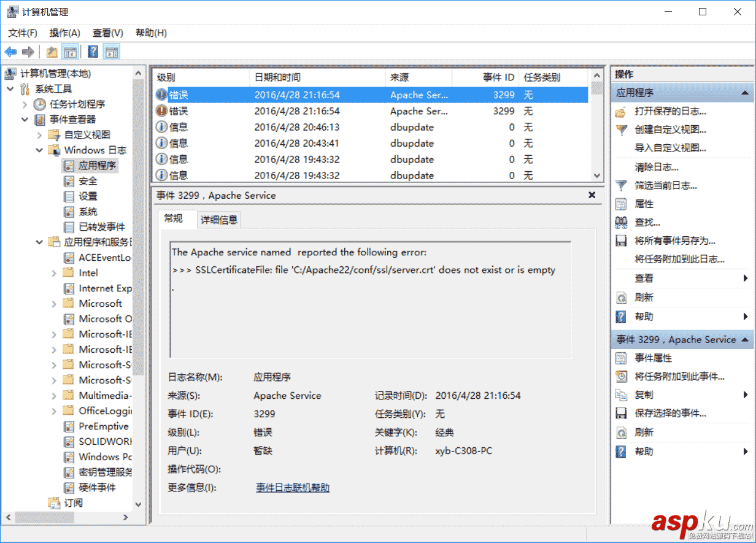
Task: Open the 帮助(H) menu
Action: (x=151, y=33)
